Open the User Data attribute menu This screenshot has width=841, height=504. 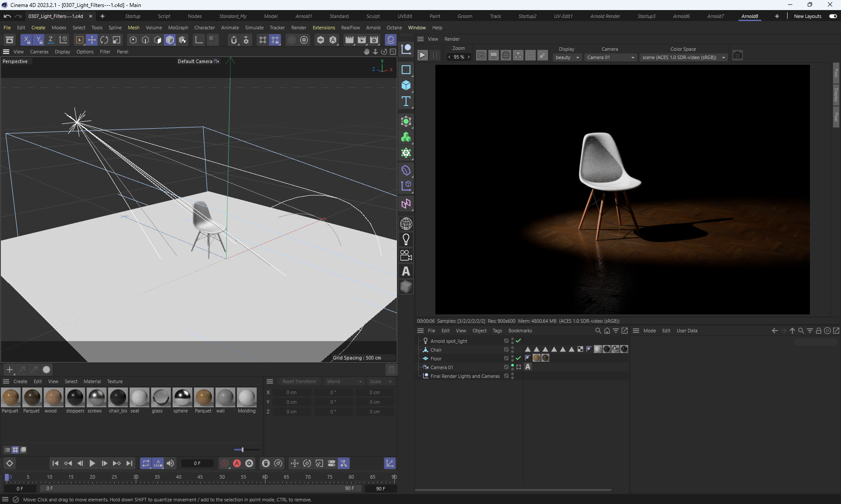[687, 331]
